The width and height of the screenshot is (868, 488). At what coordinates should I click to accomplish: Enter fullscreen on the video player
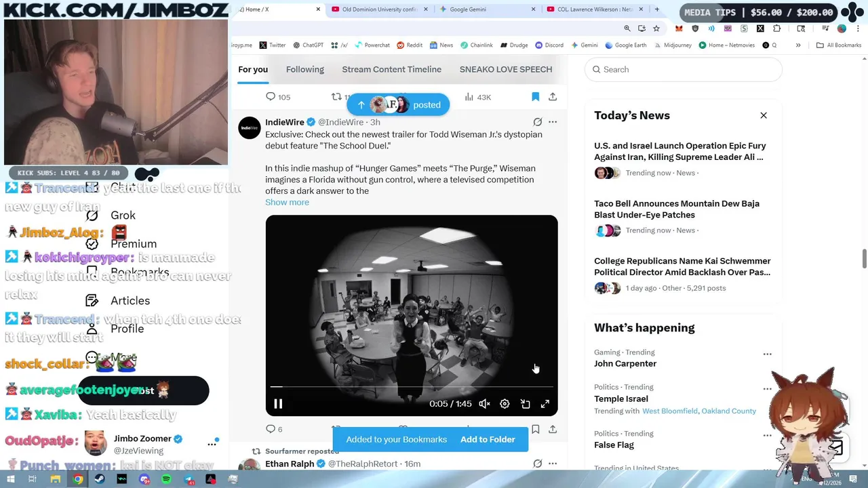click(545, 404)
